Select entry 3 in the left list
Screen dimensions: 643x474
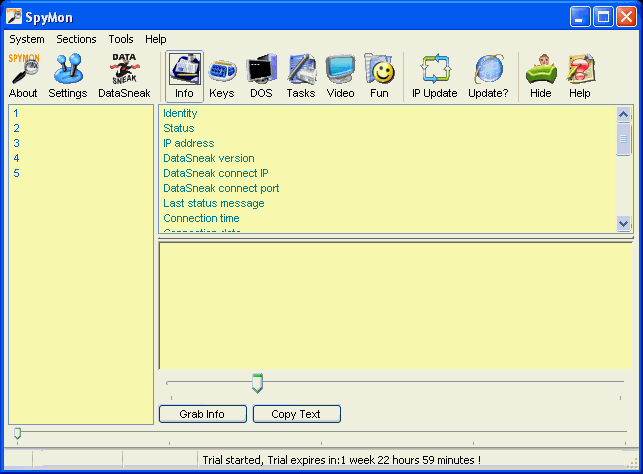[x=17, y=143]
